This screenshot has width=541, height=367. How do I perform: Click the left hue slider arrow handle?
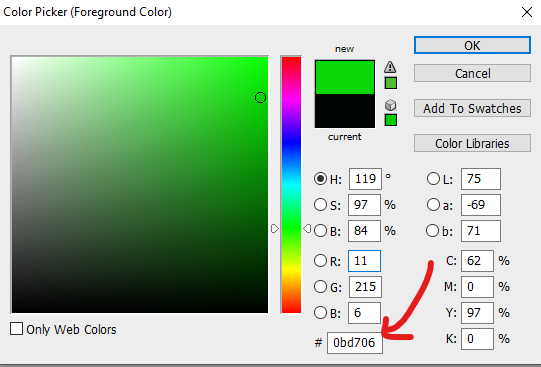(x=275, y=228)
